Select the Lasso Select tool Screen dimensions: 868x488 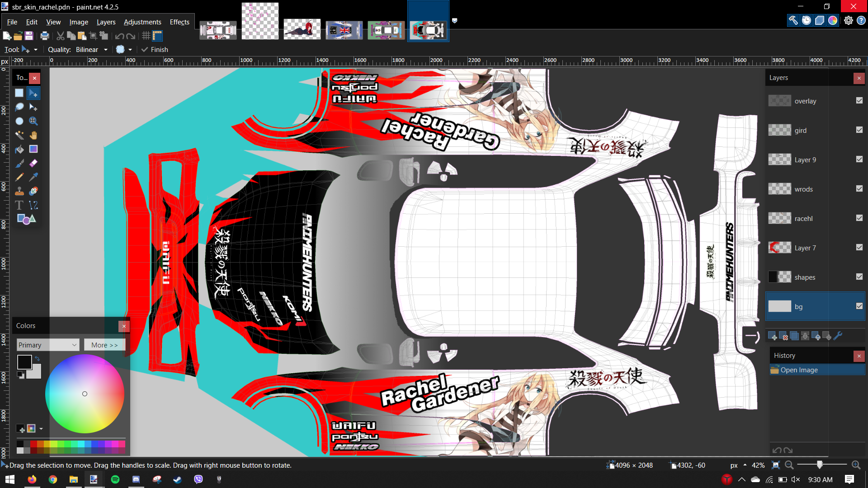coord(19,107)
